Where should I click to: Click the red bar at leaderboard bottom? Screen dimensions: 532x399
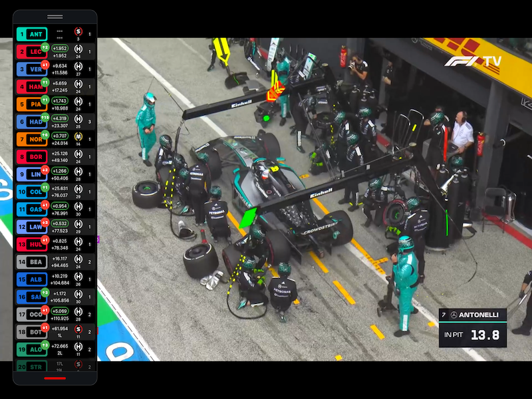[55, 378]
